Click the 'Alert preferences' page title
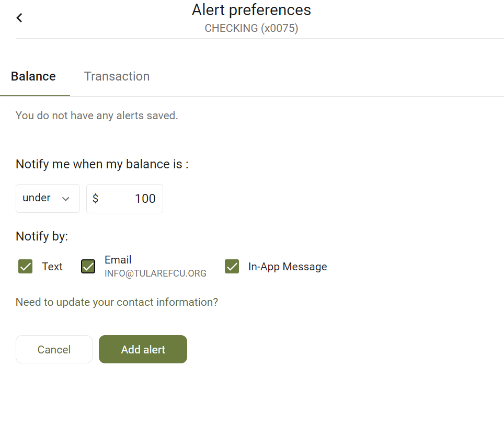The width and height of the screenshot is (504, 424). (251, 10)
